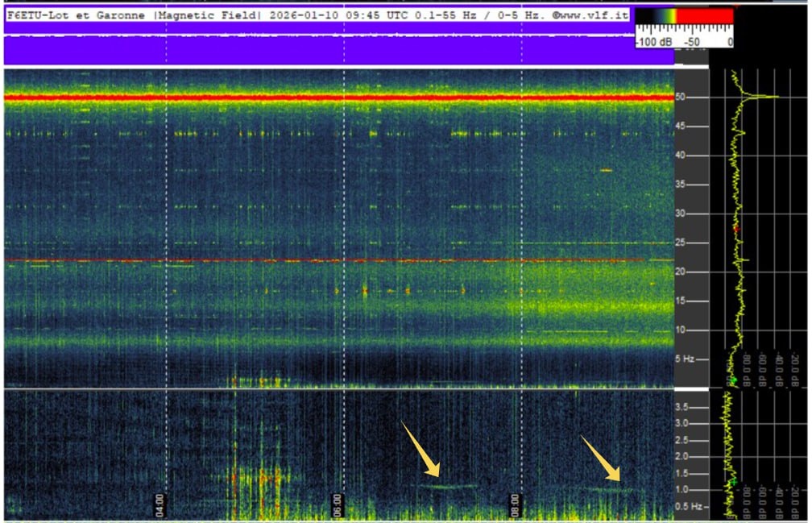Click the 30 Hz frequency axis label

(x=681, y=214)
